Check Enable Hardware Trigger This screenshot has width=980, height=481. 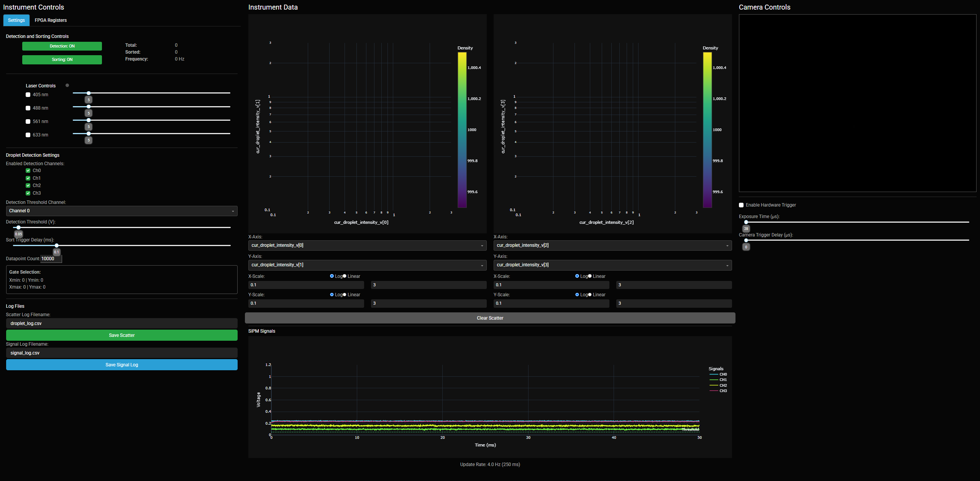[741, 205]
